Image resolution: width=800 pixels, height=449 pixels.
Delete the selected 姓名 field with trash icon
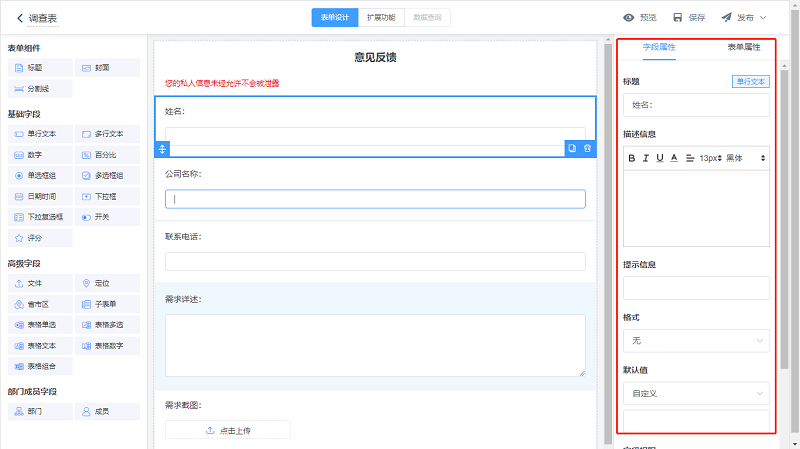(x=587, y=148)
